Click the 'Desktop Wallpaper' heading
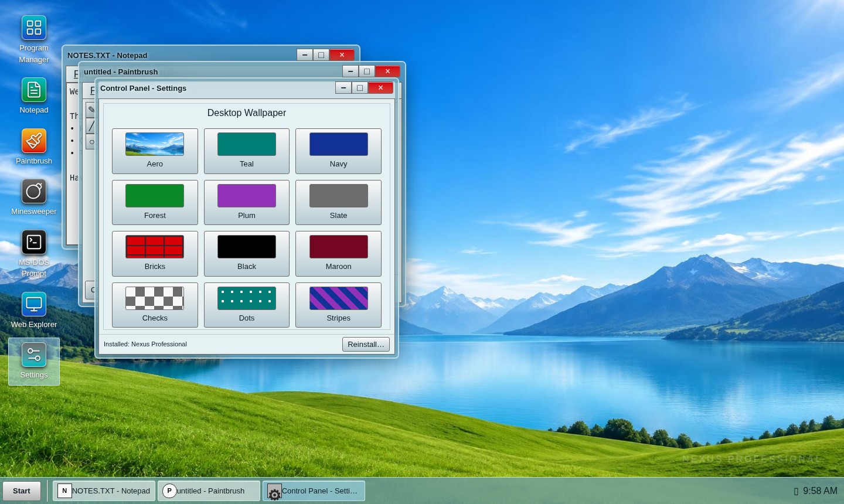 pyautogui.click(x=247, y=113)
